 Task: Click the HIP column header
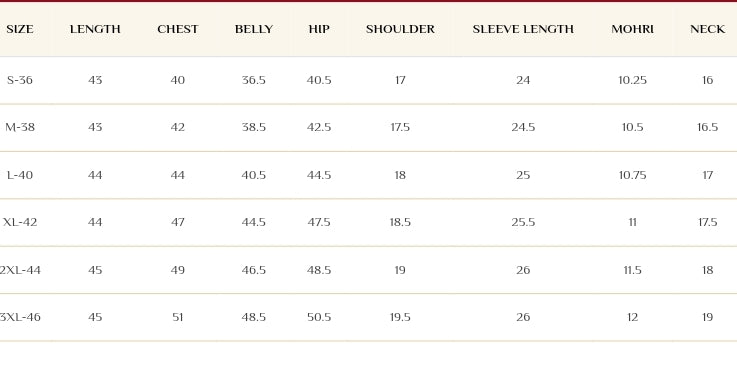(x=319, y=29)
